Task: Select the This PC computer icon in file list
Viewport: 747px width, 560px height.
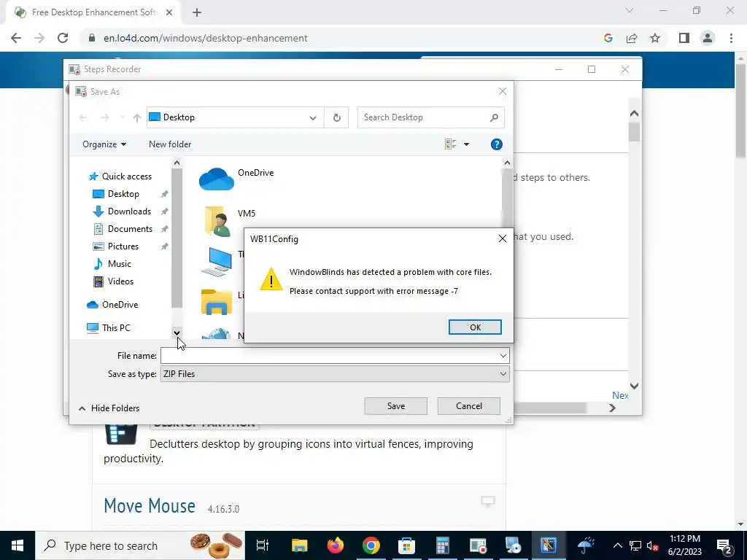Action: (x=216, y=262)
